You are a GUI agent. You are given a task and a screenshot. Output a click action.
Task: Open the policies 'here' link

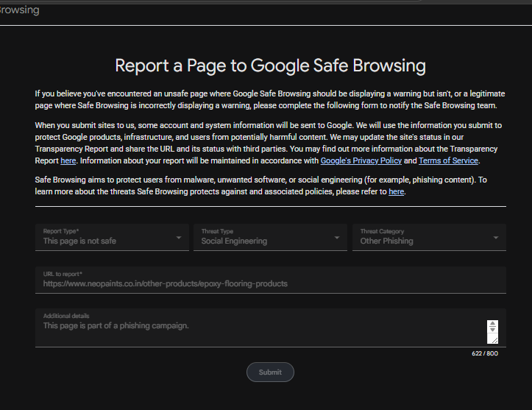click(x=396, y=192)
